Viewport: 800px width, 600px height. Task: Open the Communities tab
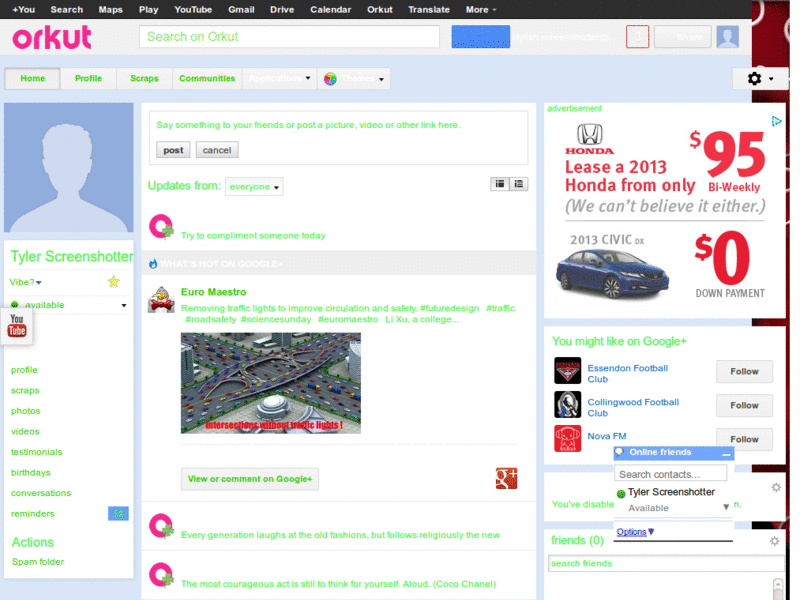(x=207, y=79)
